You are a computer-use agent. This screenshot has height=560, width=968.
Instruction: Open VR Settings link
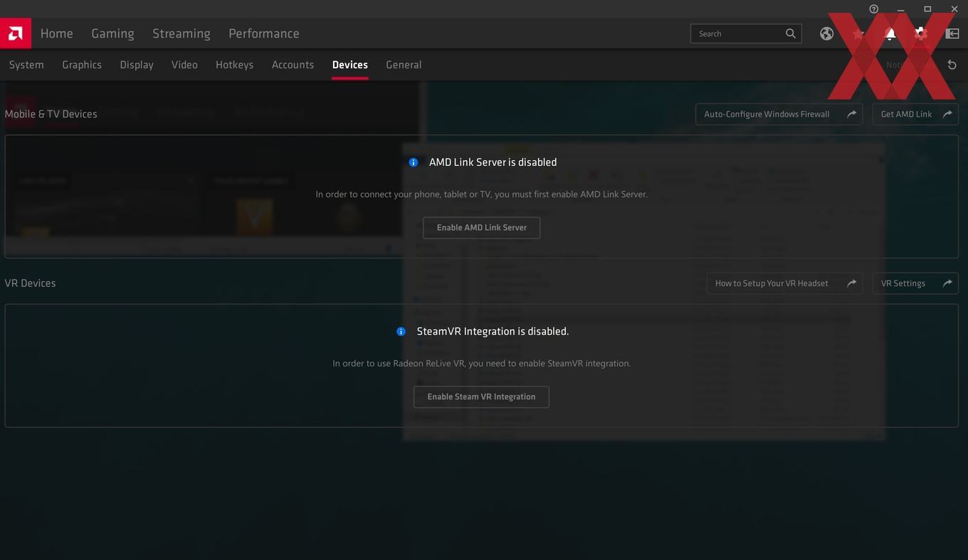click(x=915, y=283)
